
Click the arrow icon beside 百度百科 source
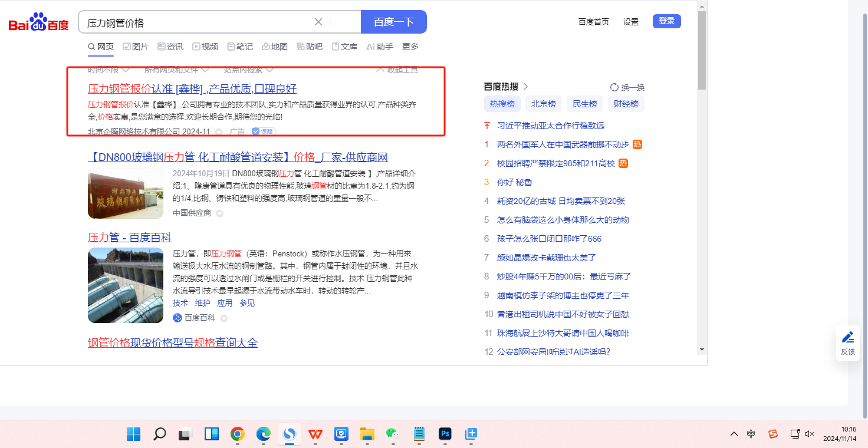[223, 318]
